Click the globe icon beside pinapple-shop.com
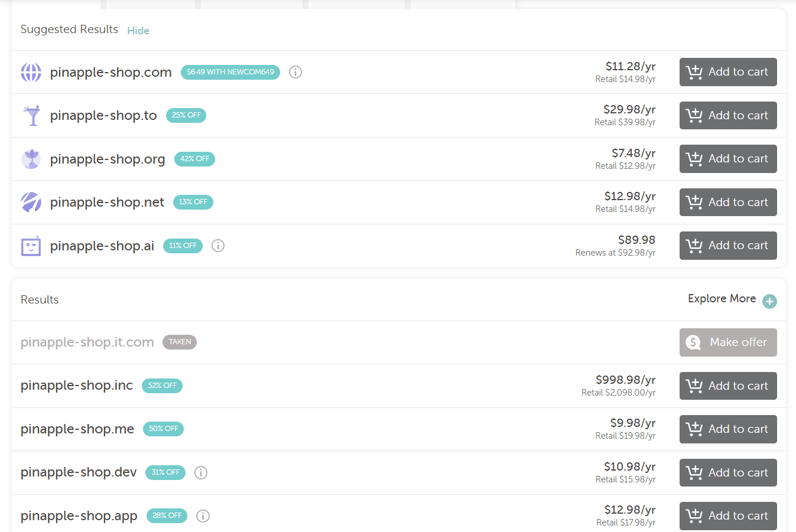Image resolution: width=796 pixels, height=532 pixels. (x=31, y=72)
